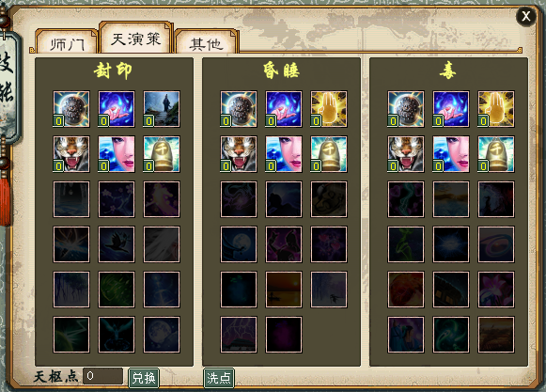Select the lion orb skill in 封印 panel
The height and width of the screenshot is (392, 546).
(x=71, y=109)
